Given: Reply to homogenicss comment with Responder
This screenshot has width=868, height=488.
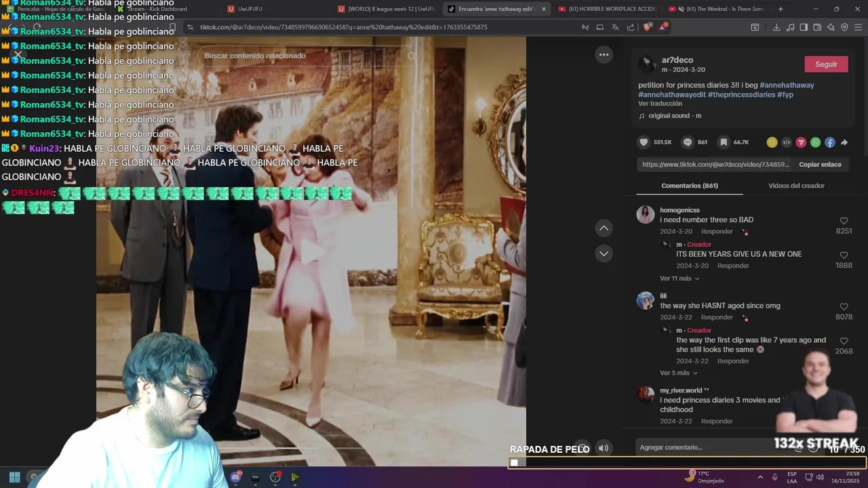Looking at the screenshot, I should pyautogui.click(x=717, y=232).
